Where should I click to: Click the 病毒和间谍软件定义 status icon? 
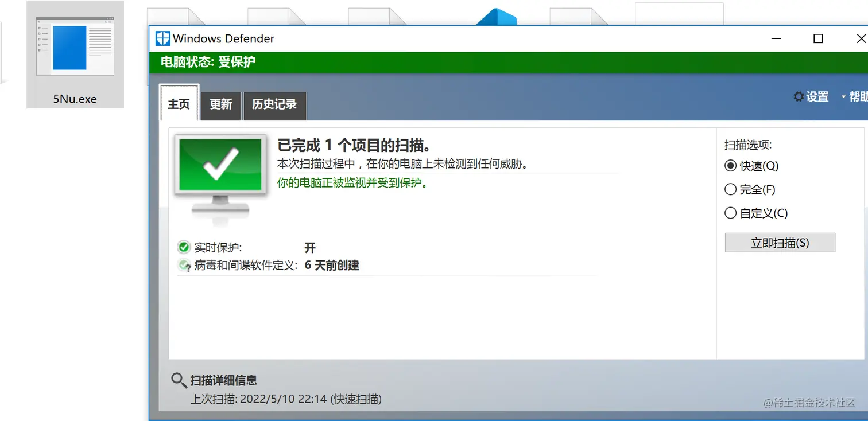(x=184, y=265)
